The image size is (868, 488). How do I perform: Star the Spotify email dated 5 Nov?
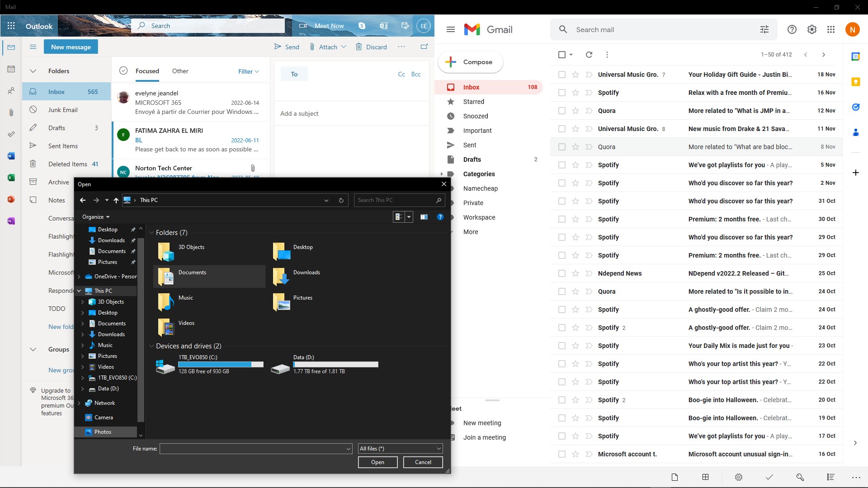pos(575,164)
